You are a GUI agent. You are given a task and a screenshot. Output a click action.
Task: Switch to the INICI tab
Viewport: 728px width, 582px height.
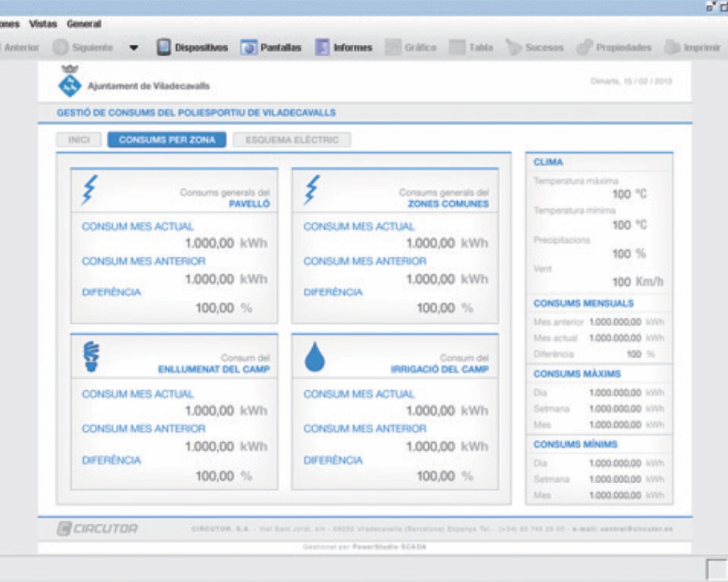79,140
